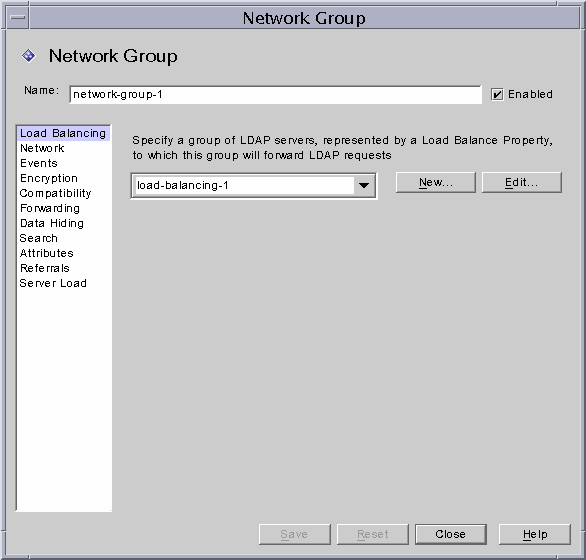Click the Save button
Image resolution: width=586 pixels, height=560 pixels.
(x=294, y=534)
